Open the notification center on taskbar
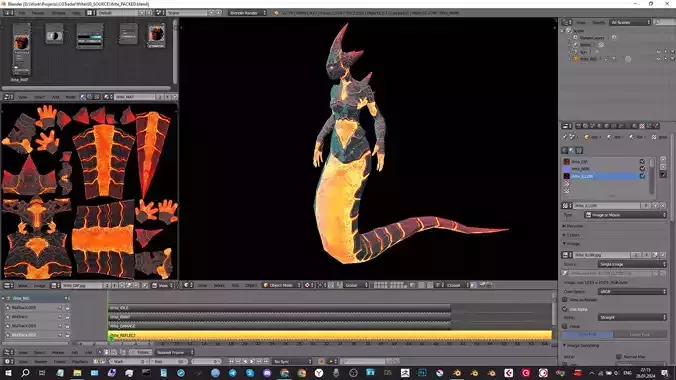Viewport: 676px width, 380px height. point(665,373)
